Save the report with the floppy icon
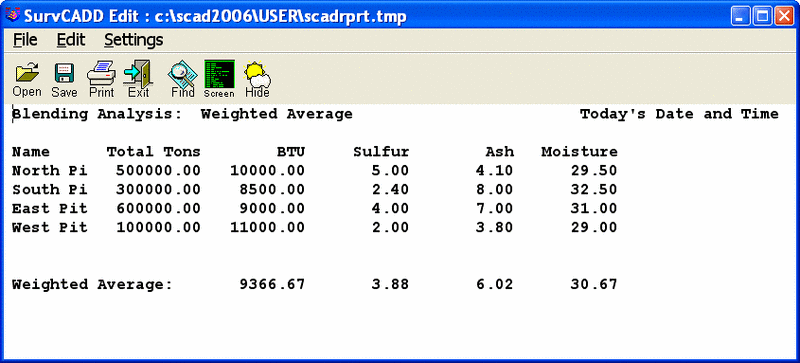800x363 pixels. [64, 79]
